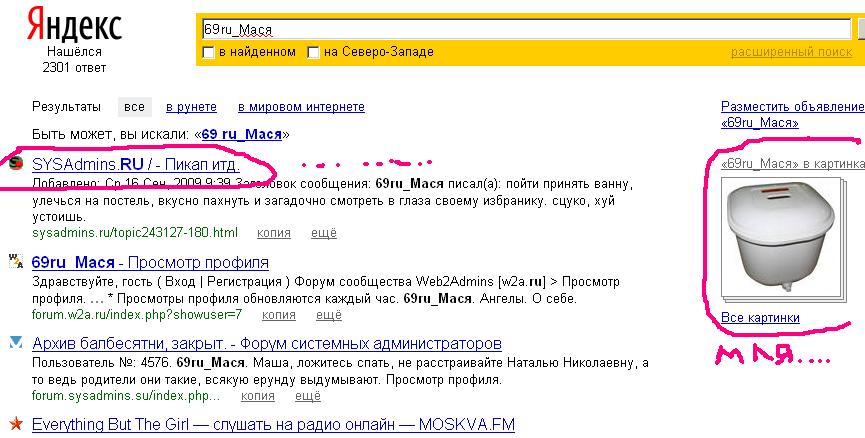Switch results to 'в мировом интернете'
The height and width of the screenshot is (438, 865).
pyautogui.click(x=301, y=107)
